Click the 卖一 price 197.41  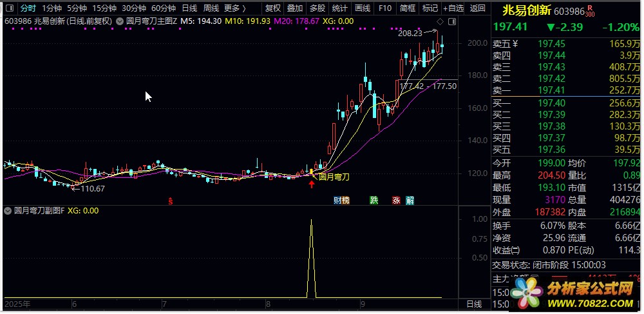click(x=552, y=90)
